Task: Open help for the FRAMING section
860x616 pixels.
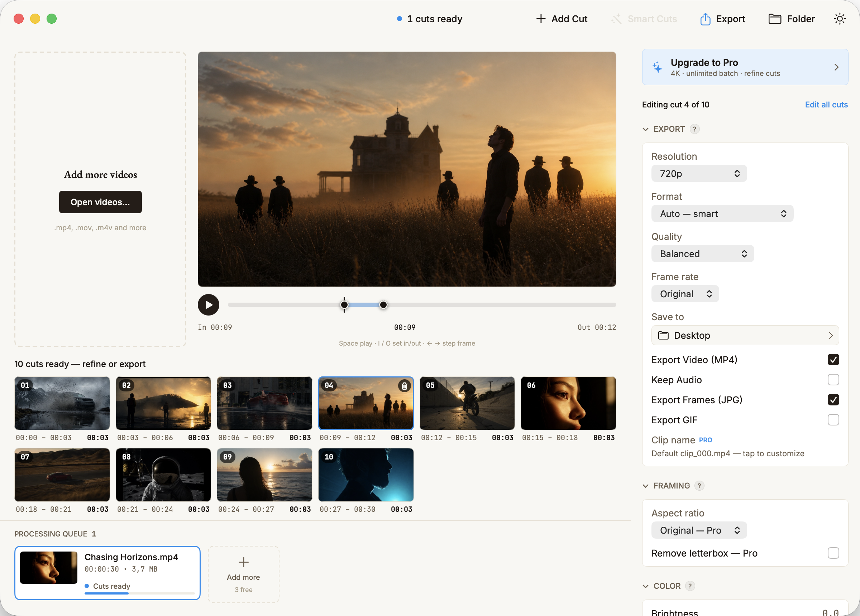Action: (x=699, y=486)
